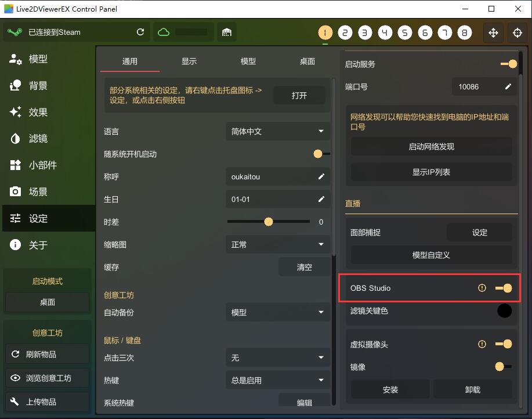
Task: Click the 时差 slider handle
Action: point(269,222)
